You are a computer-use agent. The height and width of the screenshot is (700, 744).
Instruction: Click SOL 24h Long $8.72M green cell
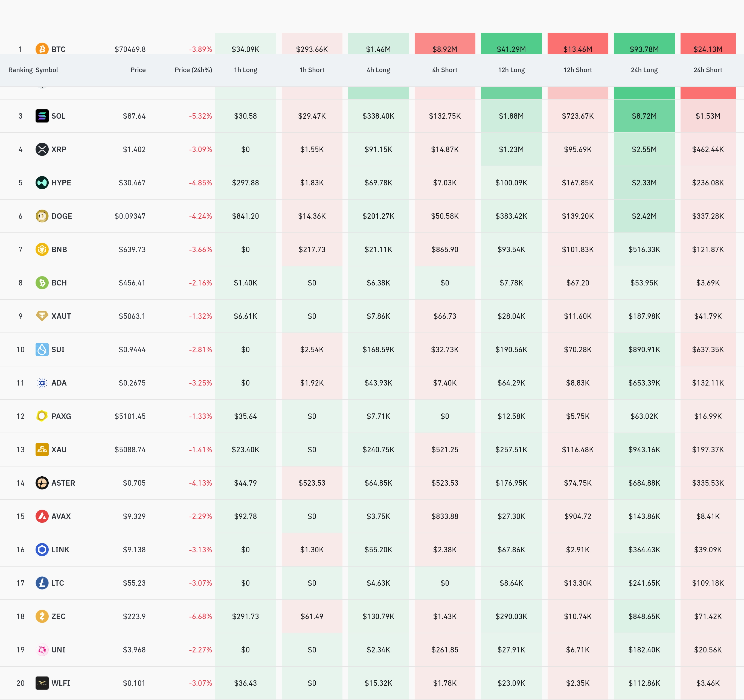click(644, 116)
